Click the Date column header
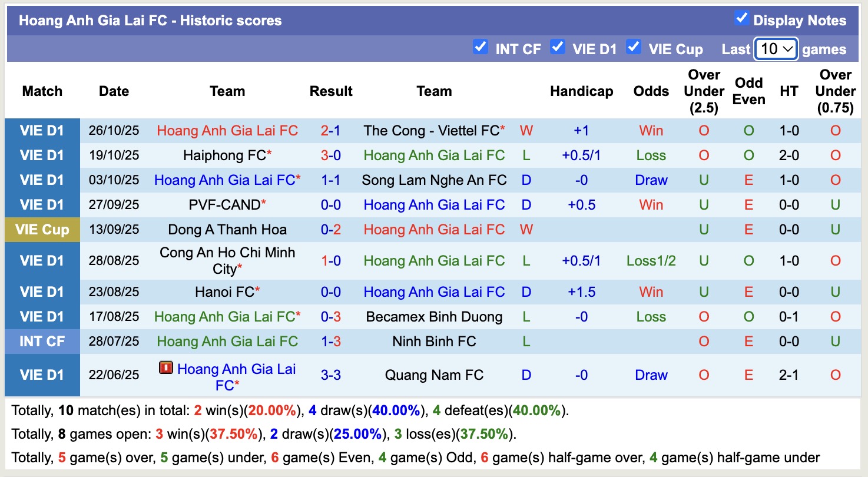868x477 pixels. pos(113,91)
